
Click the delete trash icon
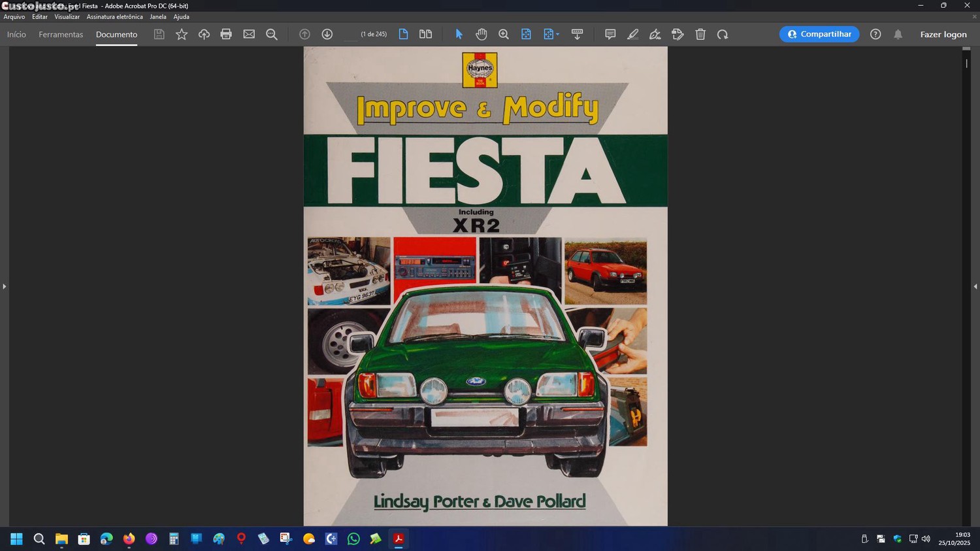pyautogui.click(x=700, y=34)
